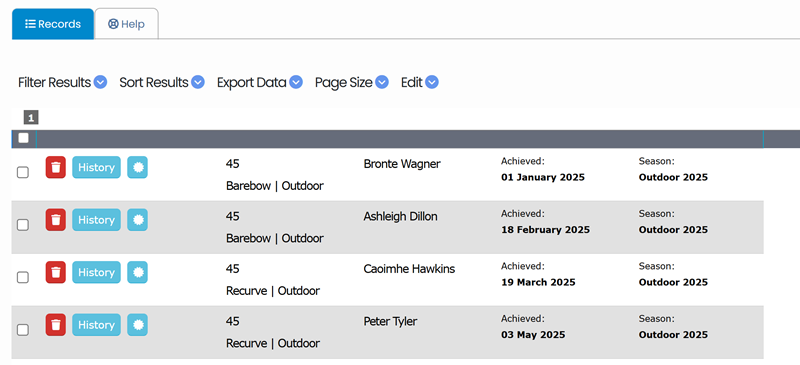This screenshot has width=800, height=365.
Task: Tick the checkbox for Bronte Wagner
Action: (23, 173)
